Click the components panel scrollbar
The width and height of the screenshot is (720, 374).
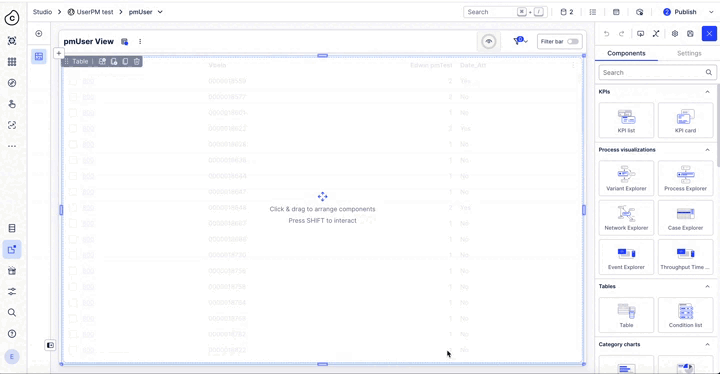click(718, 124)
